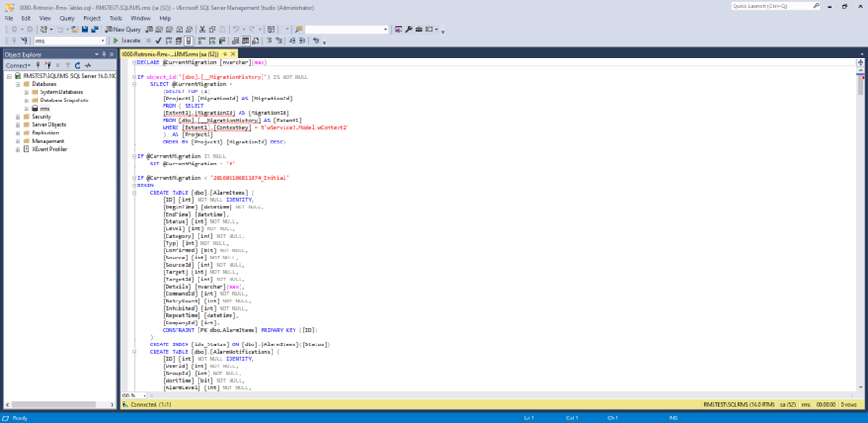The image size is (868, 423).
Task: Click the Change Connection plug icon
Action: click(x=25, y=41)
